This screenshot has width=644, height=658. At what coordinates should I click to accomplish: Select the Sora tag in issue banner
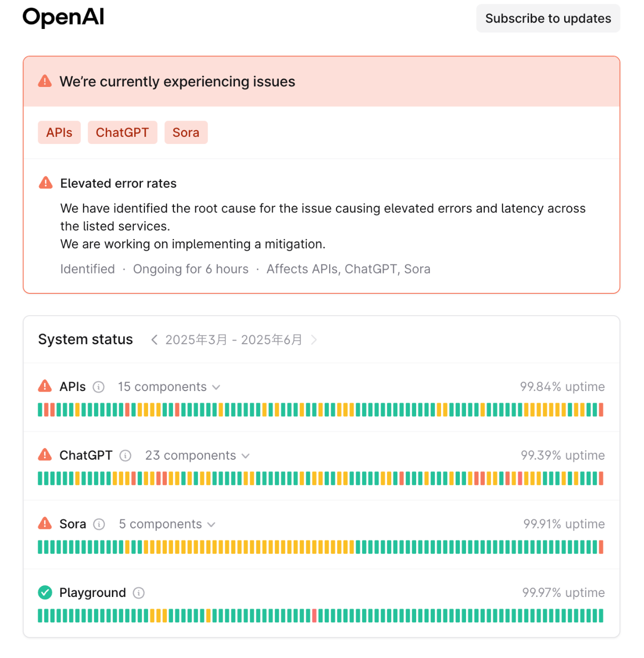pos(186,133)
